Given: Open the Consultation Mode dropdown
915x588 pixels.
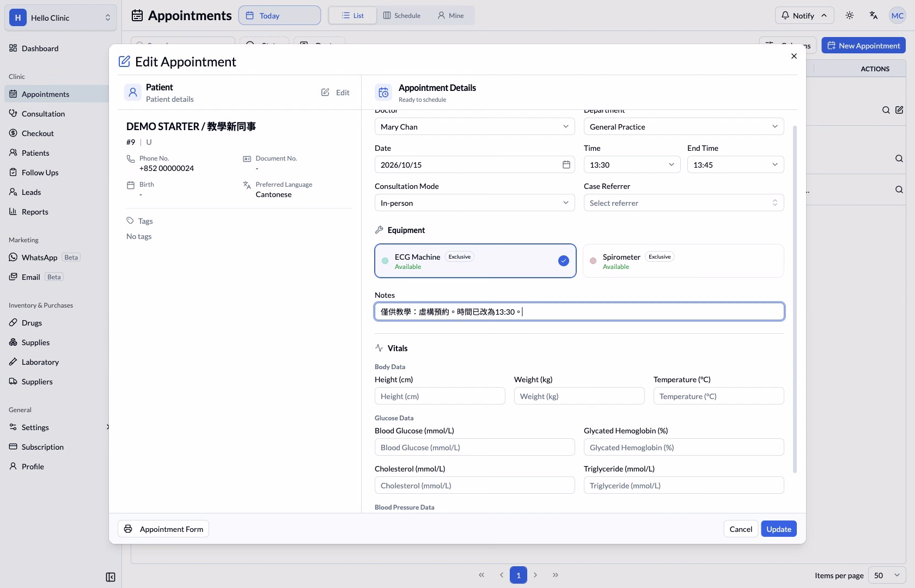Looking at the screenshot, I should point(474,203).
